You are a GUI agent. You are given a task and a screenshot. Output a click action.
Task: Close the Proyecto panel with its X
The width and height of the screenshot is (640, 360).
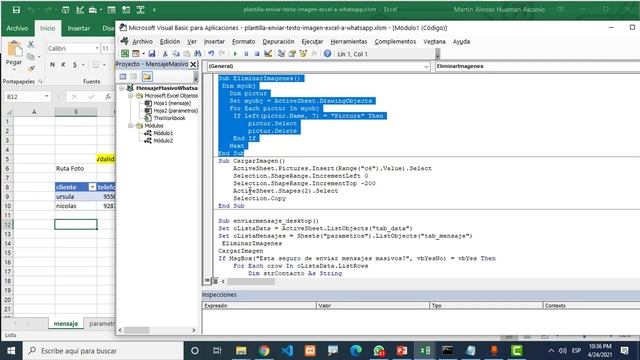pos(193,64)
